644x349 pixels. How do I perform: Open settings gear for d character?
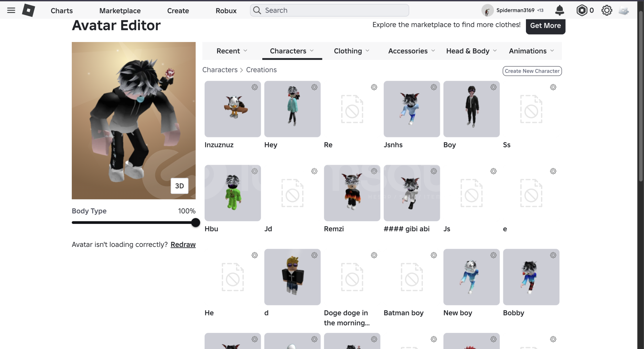pyautogui.click(x=314, y=255)
